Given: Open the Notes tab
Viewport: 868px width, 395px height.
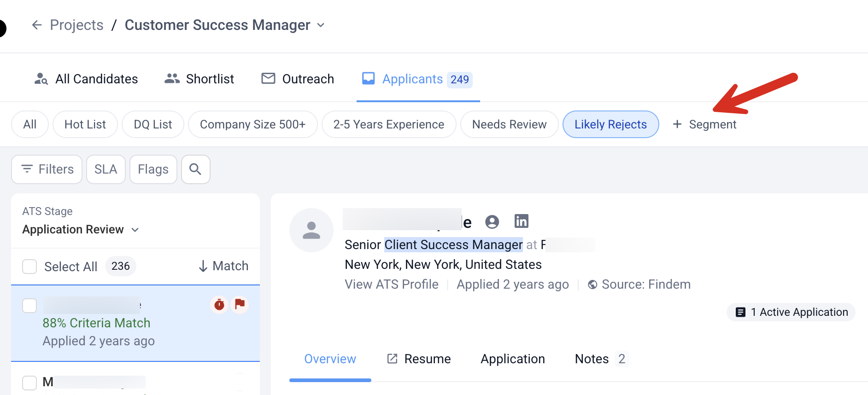Looking at the screenshot, I should 602,359.
